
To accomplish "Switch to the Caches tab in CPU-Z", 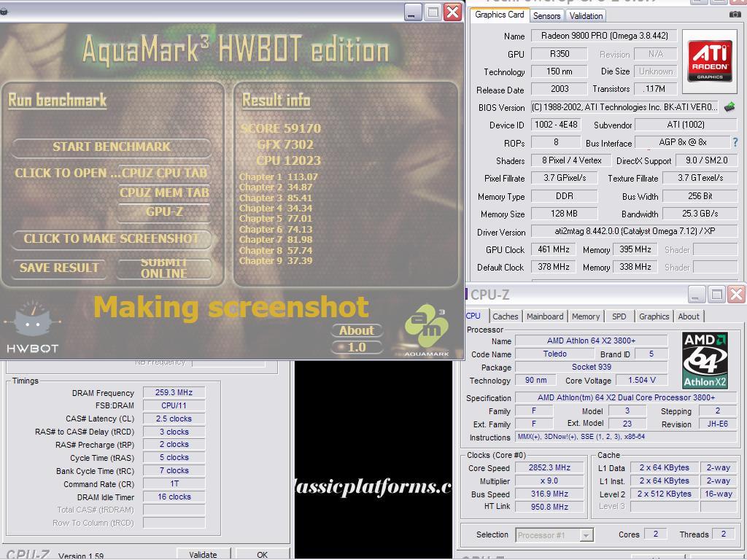I will coord(505,316).
